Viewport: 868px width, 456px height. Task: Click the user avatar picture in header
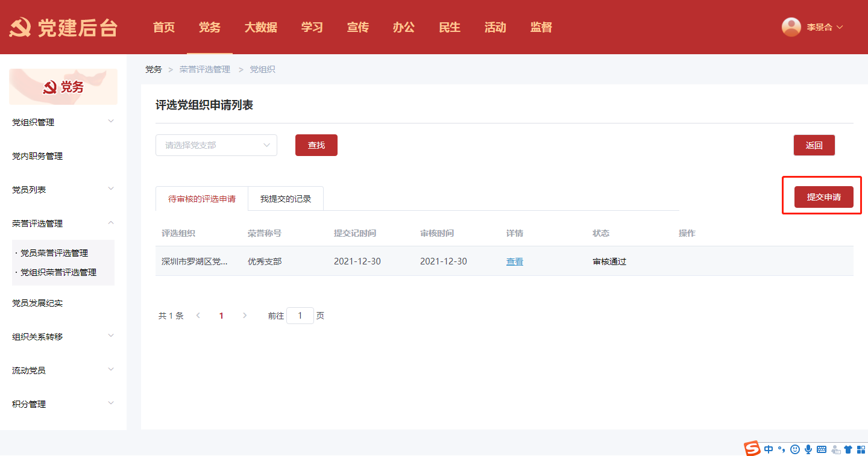coord(791,27)
